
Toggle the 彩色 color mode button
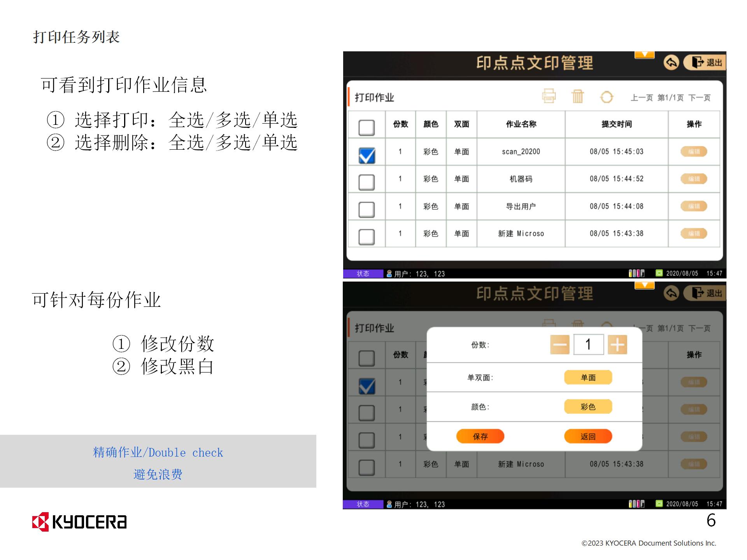tap(588, 407)
